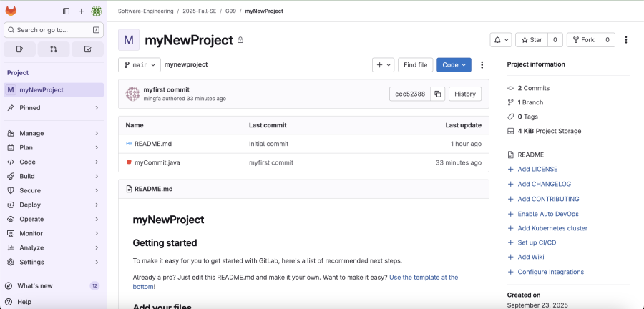The image size is (644, 309).
Task: Open the main branch selector dropdown
Action: pyautogui.click(x=140, y=64)
